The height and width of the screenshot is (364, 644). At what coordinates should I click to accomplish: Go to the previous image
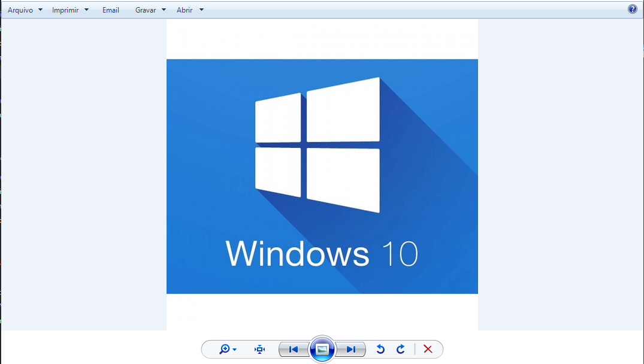294,349
